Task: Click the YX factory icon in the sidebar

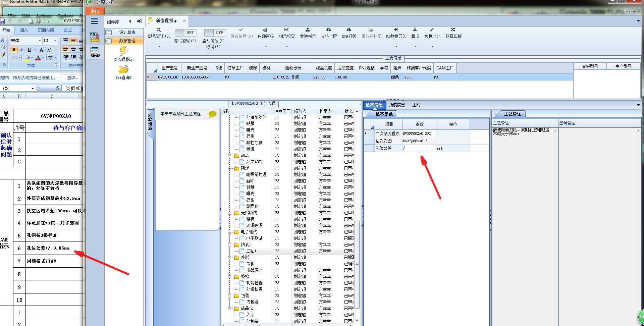Action: tap(95, 37)
